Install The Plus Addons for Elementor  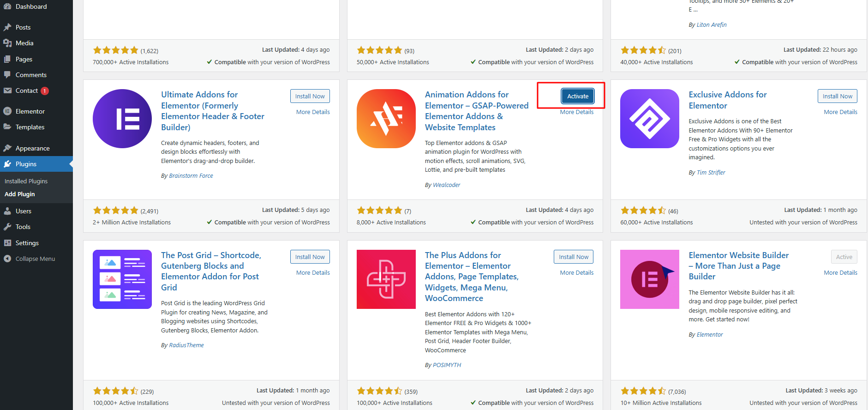point(574,257)
